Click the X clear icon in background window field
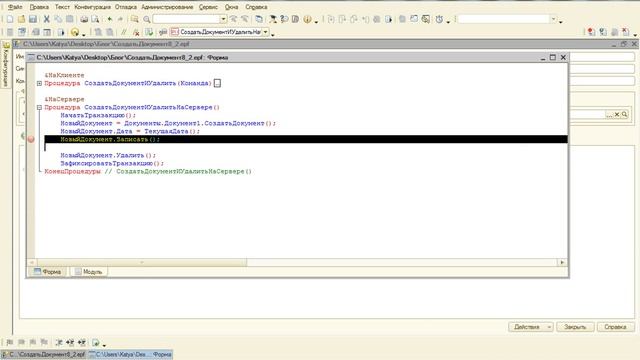 point(617,115)
